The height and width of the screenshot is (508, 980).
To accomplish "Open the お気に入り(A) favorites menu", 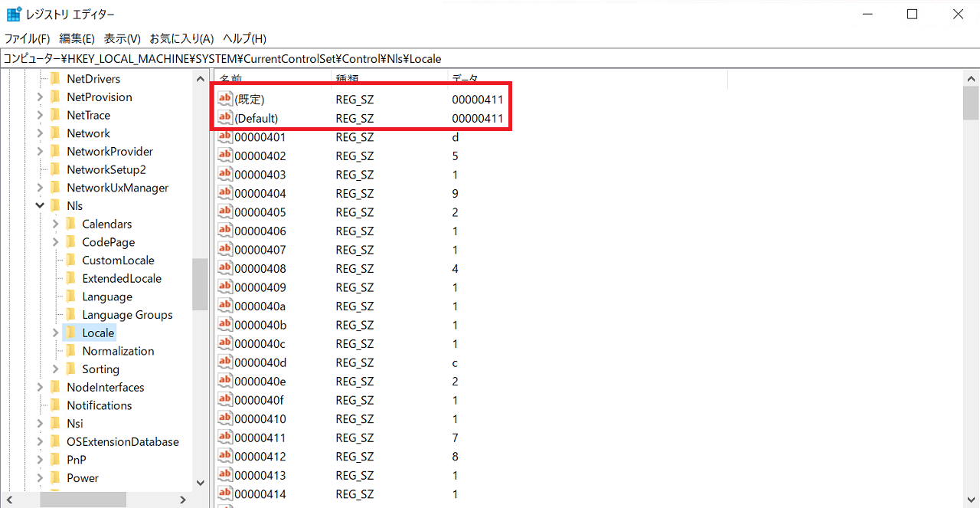I will (x=181, y=38).
